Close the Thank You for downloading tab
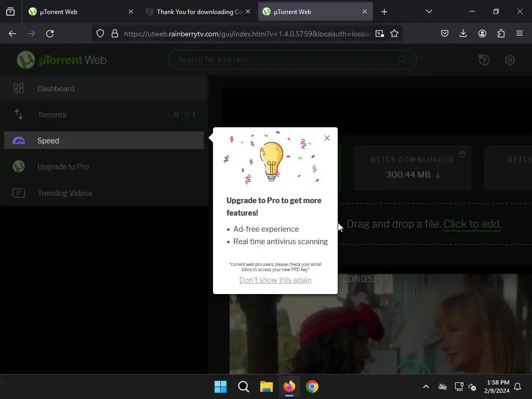This screenshot has height=399, width=532. (x=248, y=11)
